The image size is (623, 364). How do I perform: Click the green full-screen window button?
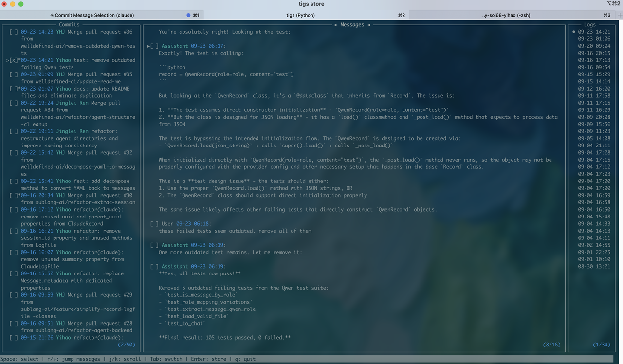pos(21,4)
